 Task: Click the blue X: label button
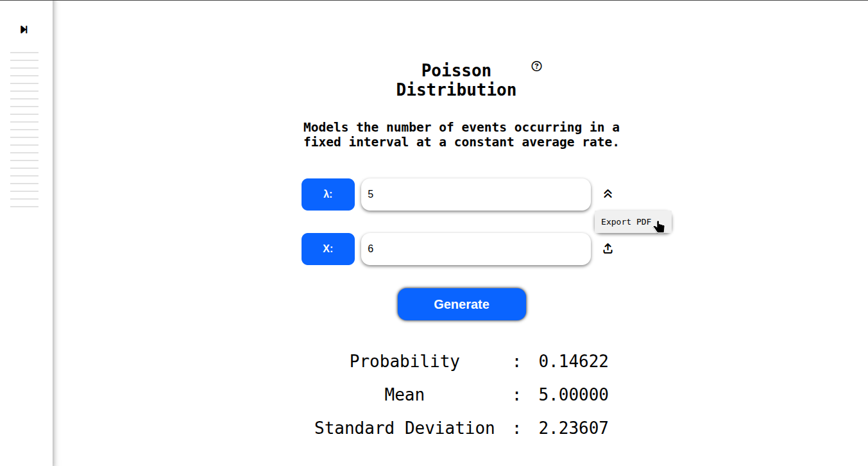point(328,249)
